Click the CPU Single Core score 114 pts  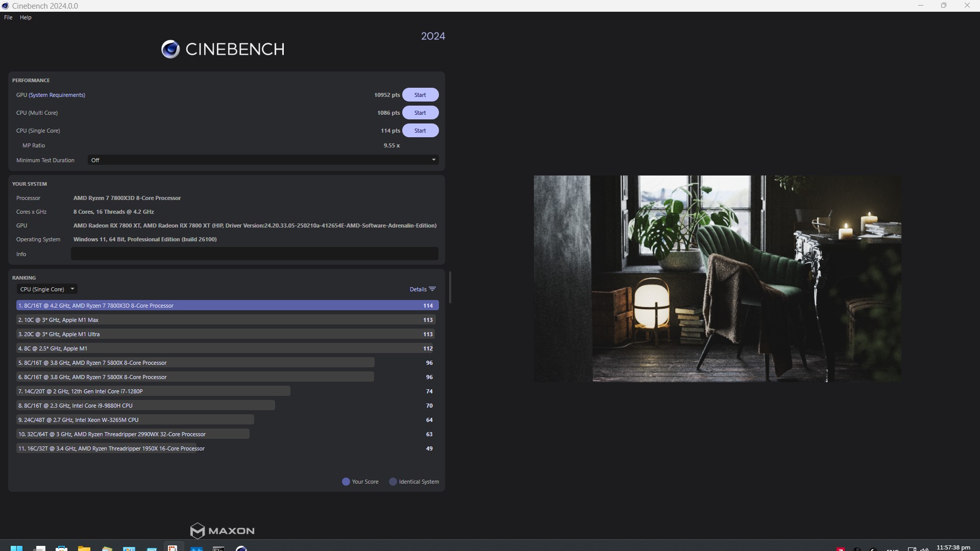(x=390, y=131)
